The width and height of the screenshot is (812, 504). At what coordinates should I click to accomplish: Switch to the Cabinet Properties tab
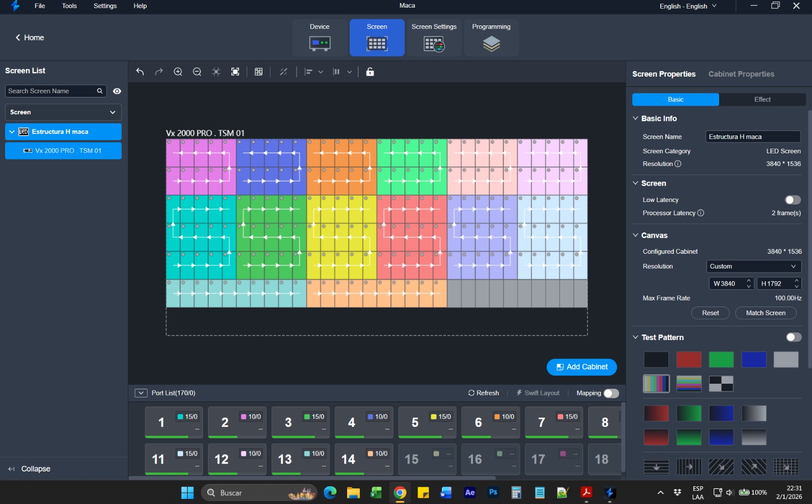(x=741, y=74)
